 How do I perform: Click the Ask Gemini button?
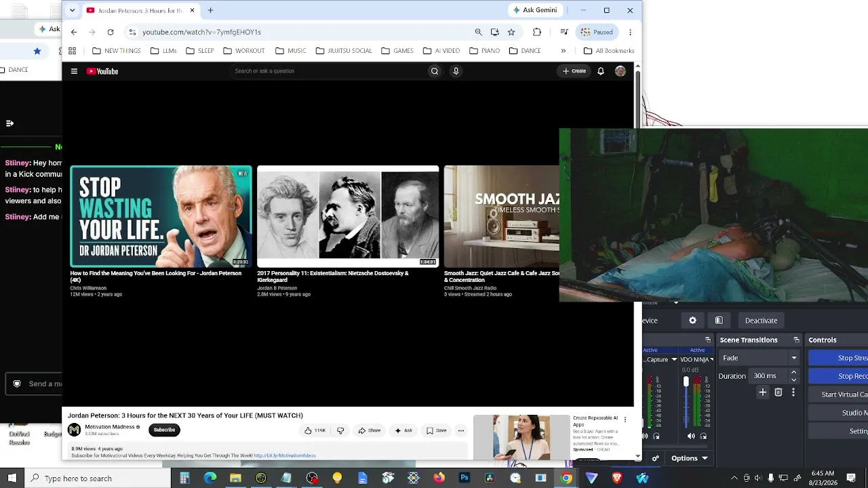tap(535, 10)
